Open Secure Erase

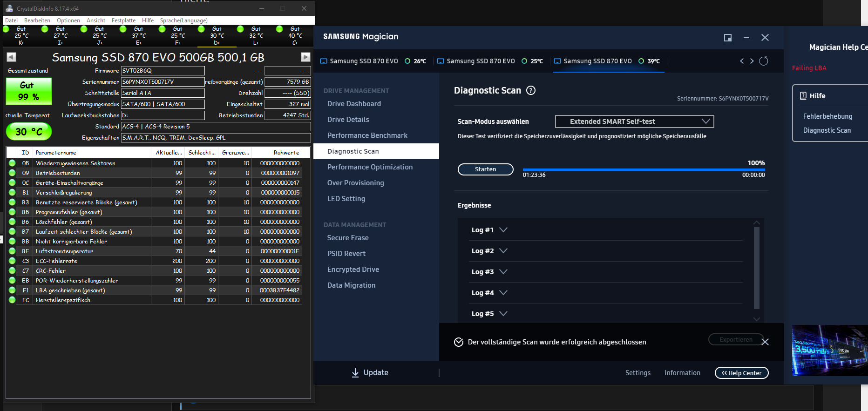348,238
